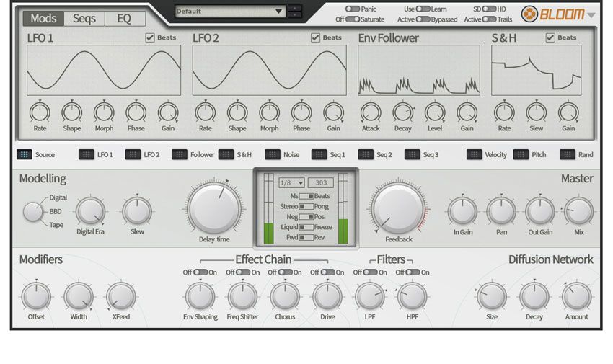The image size is (613, 364).
Task: Open the S&H modulation matrix icon
Action: 226,154
